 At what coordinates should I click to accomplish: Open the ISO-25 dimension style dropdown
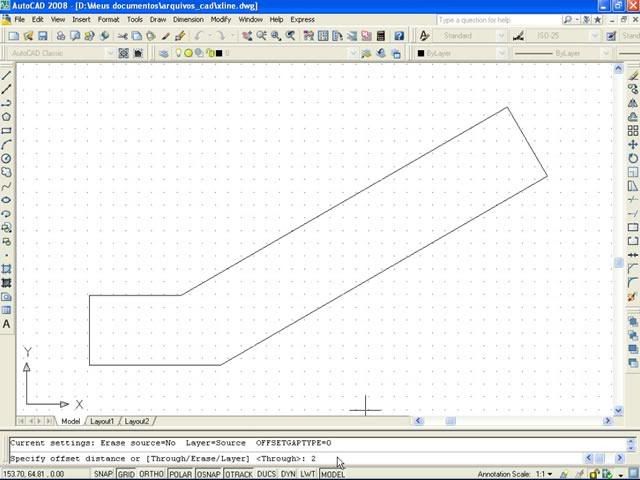(595, 36)
